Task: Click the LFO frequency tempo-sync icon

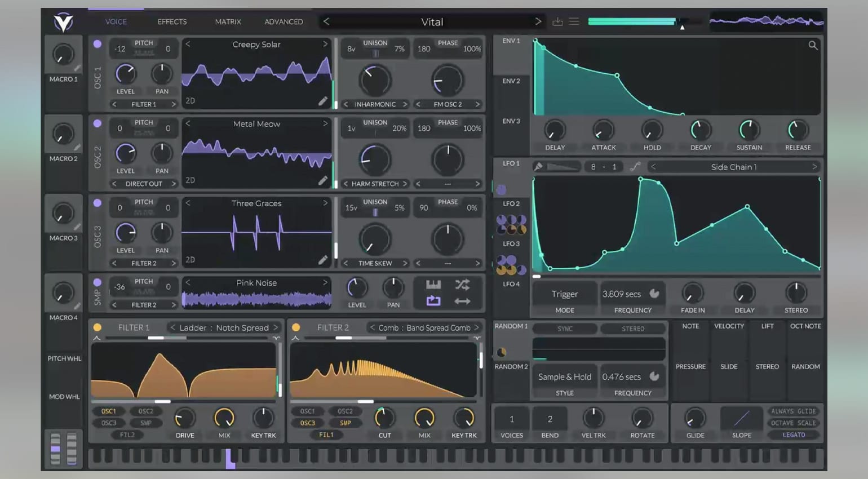Action: coord(654,294)
